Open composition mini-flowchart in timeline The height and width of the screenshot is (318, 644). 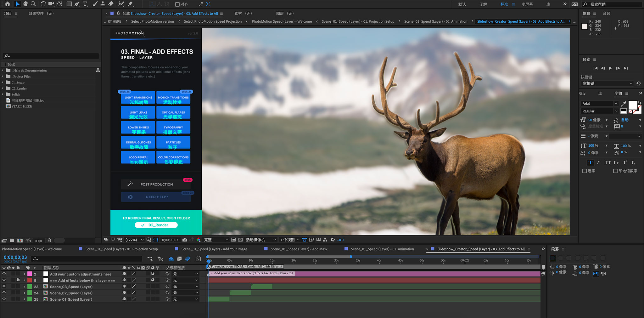coord(150,259)
